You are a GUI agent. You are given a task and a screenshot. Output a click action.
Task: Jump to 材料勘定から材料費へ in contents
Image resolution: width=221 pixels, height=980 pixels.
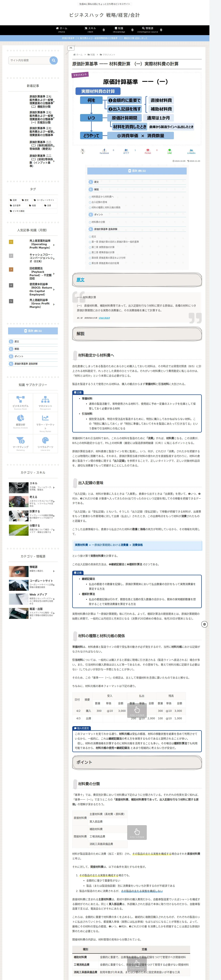pos(103,197)
